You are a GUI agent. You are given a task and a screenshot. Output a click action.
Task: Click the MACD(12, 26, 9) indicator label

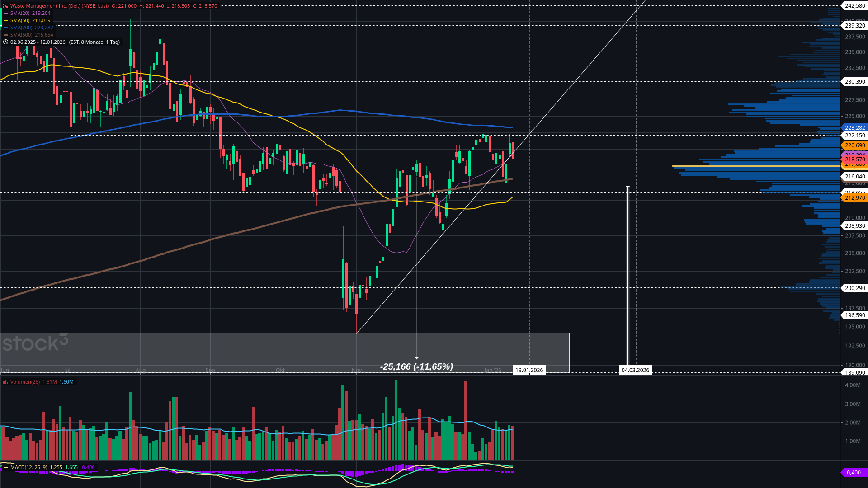point(29,467)
